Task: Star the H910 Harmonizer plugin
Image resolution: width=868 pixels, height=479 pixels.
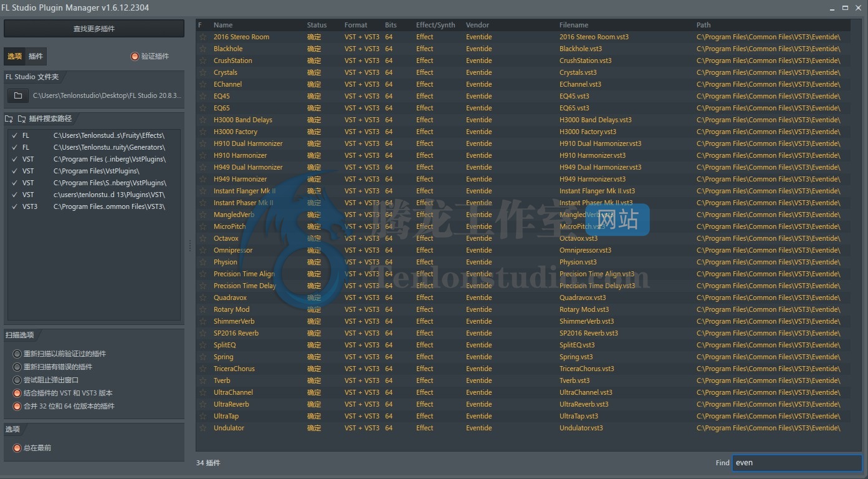Action: click(x=203, y=155)
